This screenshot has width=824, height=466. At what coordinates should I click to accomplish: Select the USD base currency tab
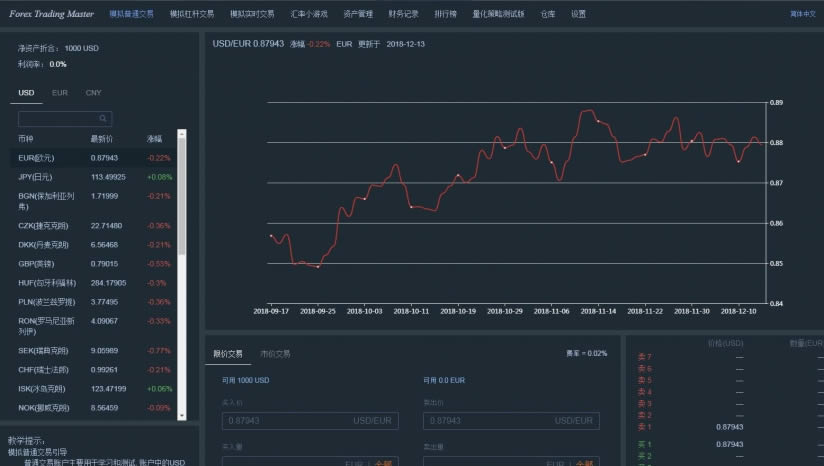[x=26, y=93]
